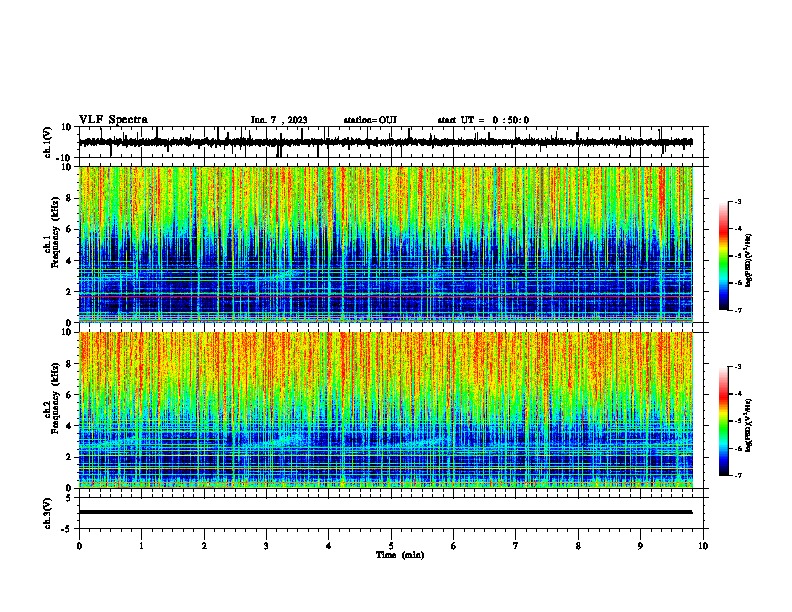Click time-axis tick label "1"
The width and height of the screenshot is (792, 612).
[141, 546]
